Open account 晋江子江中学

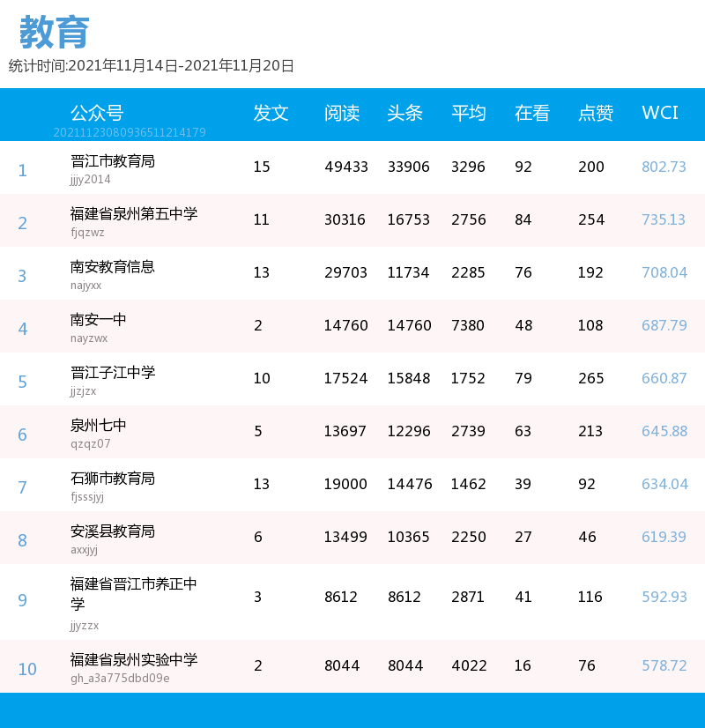(x=112, y=373)
